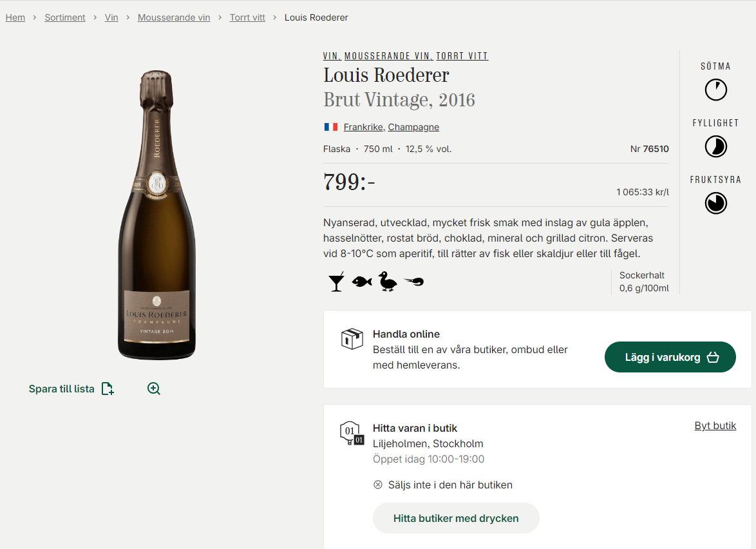This screenshot has height=549, width=756.
Task: Click the Louis Roederer bottle image
Action: 156,215
